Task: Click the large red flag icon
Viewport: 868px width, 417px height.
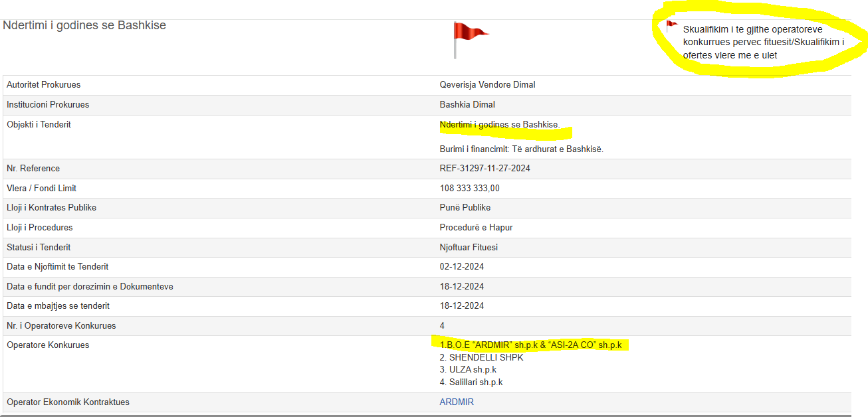Action: click(470, 35)
